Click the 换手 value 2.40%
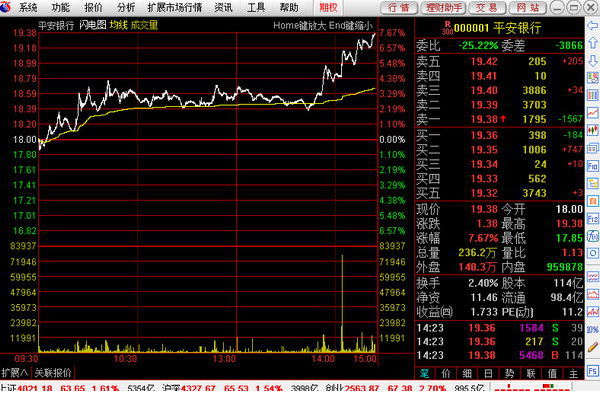 click(x=483, y=283)
